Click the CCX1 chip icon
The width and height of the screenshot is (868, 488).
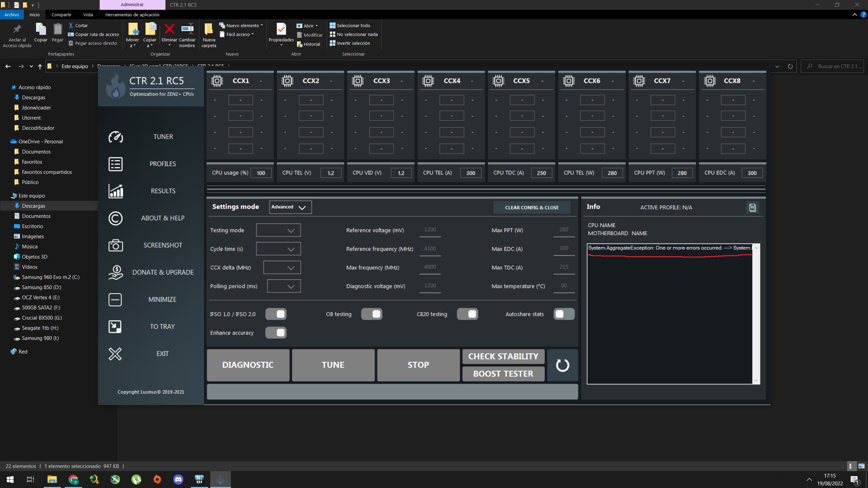(x=217, y=81)
